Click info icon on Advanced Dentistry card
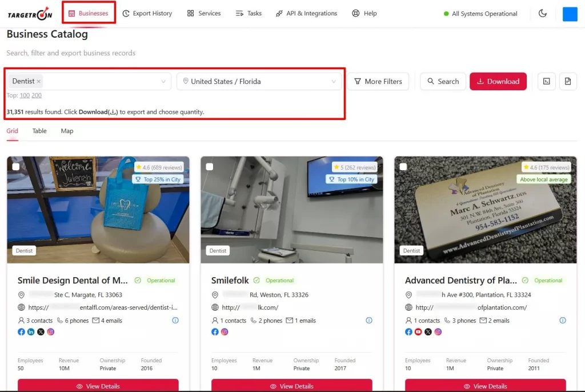Image resolution: width=585 pixels, height=392 pixels. coord(563,321)
